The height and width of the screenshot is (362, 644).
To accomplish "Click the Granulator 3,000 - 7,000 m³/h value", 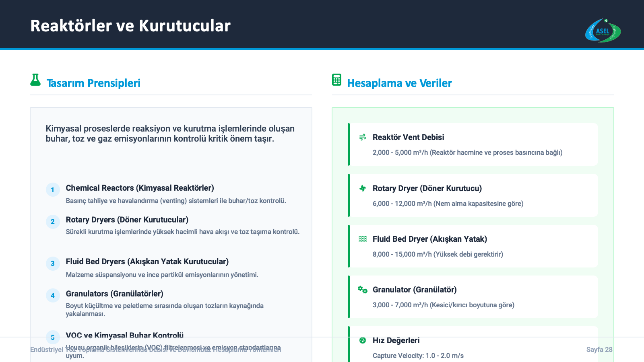I will [x=443, y=305].
